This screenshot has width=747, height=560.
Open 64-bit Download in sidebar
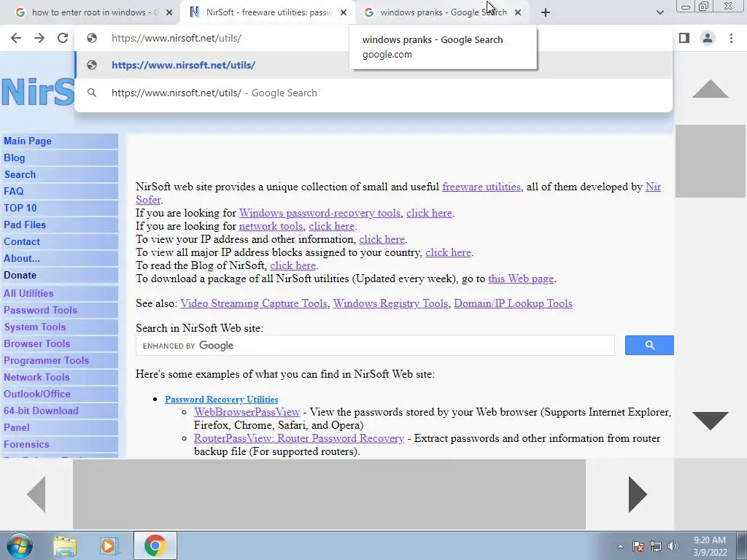[41, 411]
